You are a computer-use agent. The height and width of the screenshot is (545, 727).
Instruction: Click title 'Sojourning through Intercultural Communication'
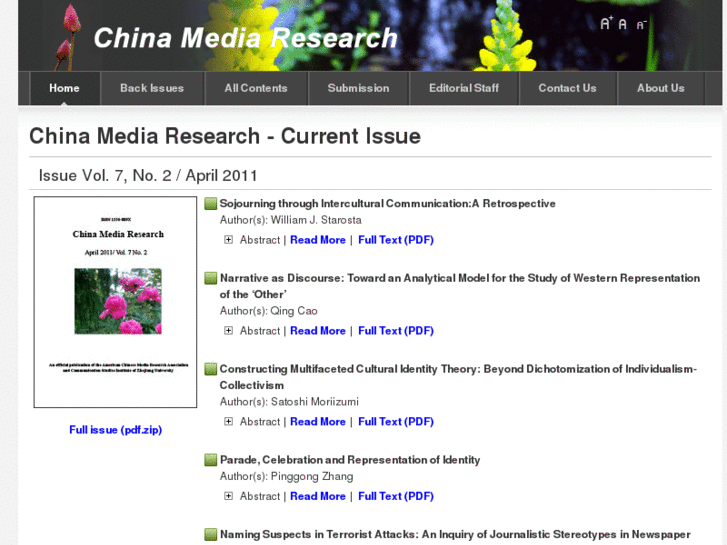point(387,204)
